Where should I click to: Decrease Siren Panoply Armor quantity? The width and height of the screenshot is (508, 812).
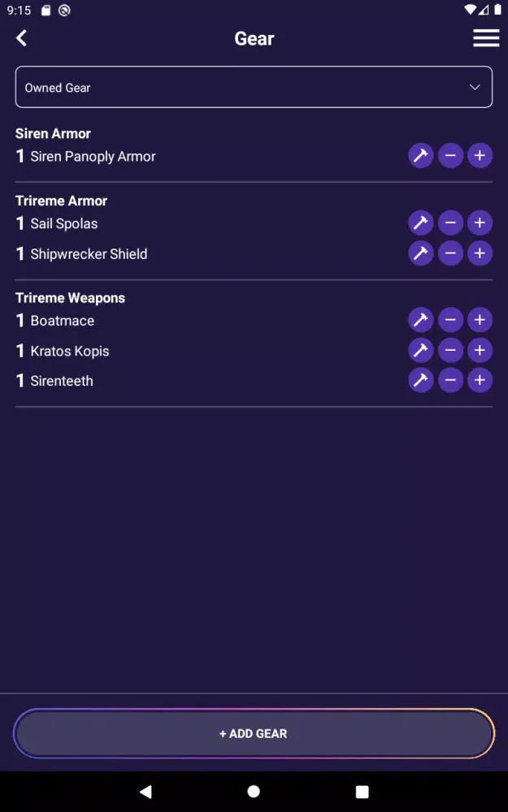[x=450, y=156]
